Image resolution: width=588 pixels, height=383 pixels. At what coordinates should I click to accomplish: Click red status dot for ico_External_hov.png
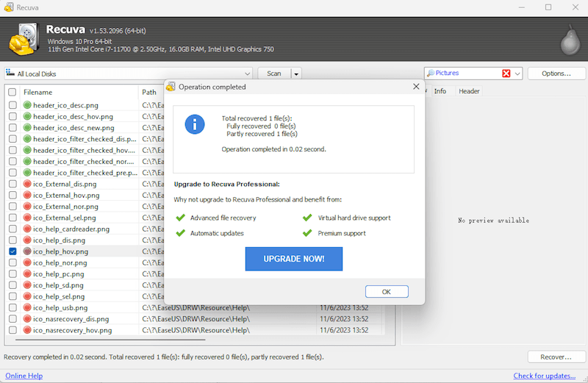[x=27, y=195]
